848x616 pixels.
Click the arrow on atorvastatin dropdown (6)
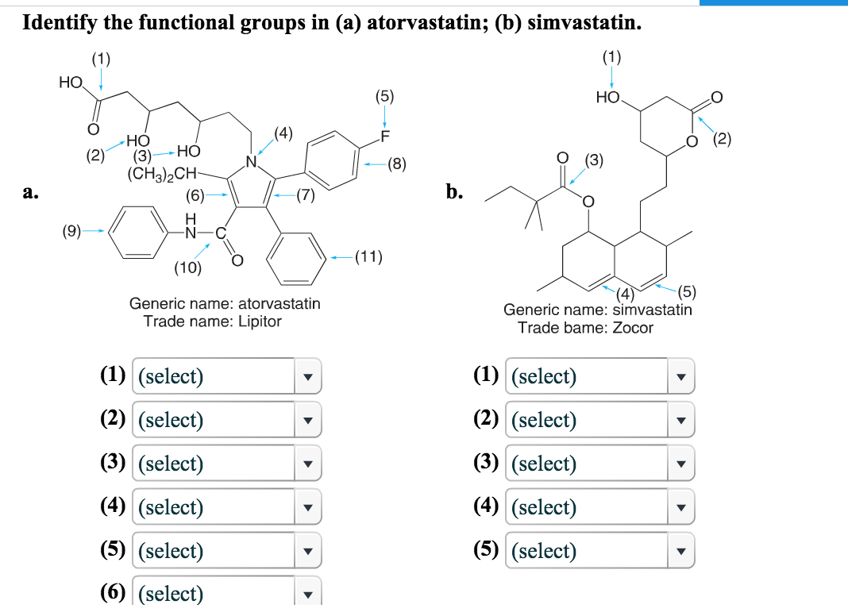(x=310, y=593)
